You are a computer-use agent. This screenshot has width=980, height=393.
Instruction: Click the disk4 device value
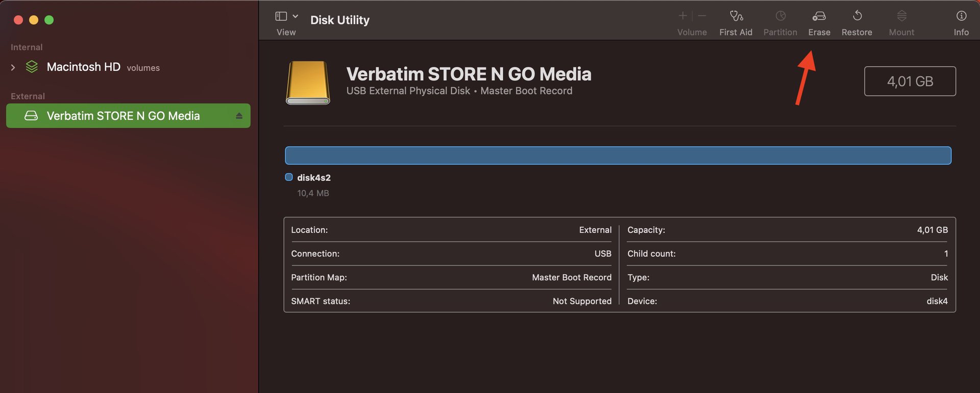coord(937,301)
